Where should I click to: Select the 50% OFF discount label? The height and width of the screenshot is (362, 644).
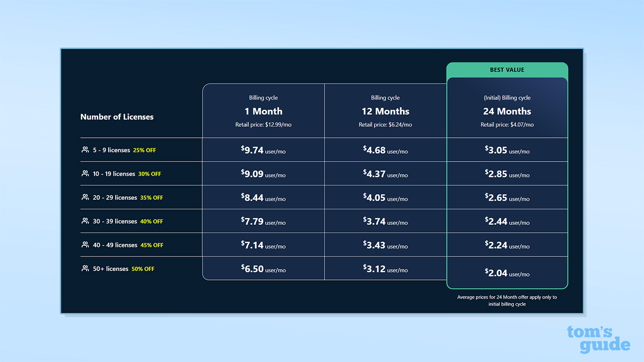(x=143, y=268)
